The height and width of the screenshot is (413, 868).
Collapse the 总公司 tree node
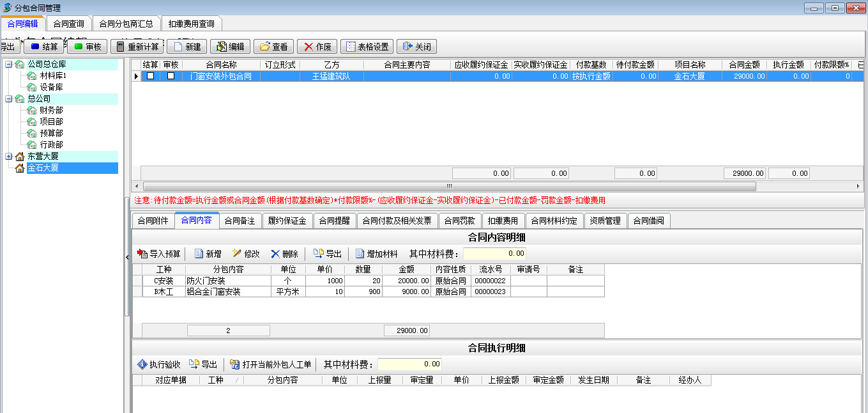[x=8, y=98]
